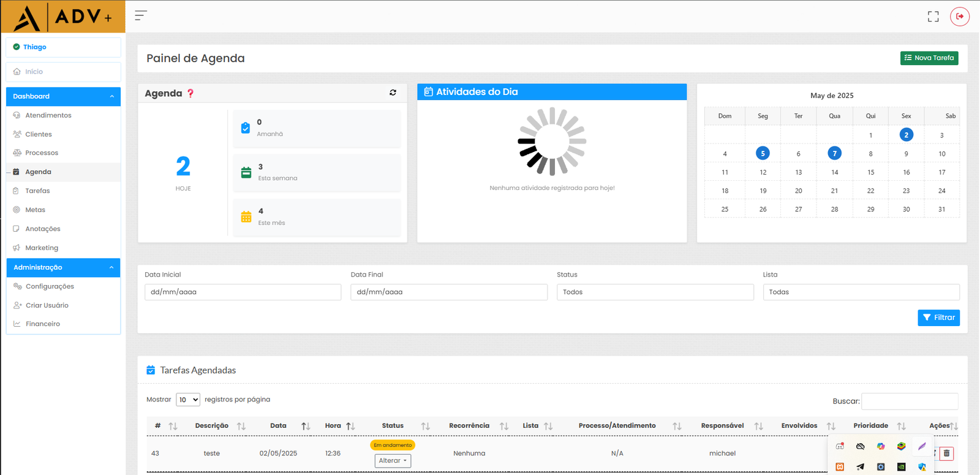Click the red Agenda help question mark
Image resolution: width=980 pixels, height=475 pixels.
pos(190,93)
